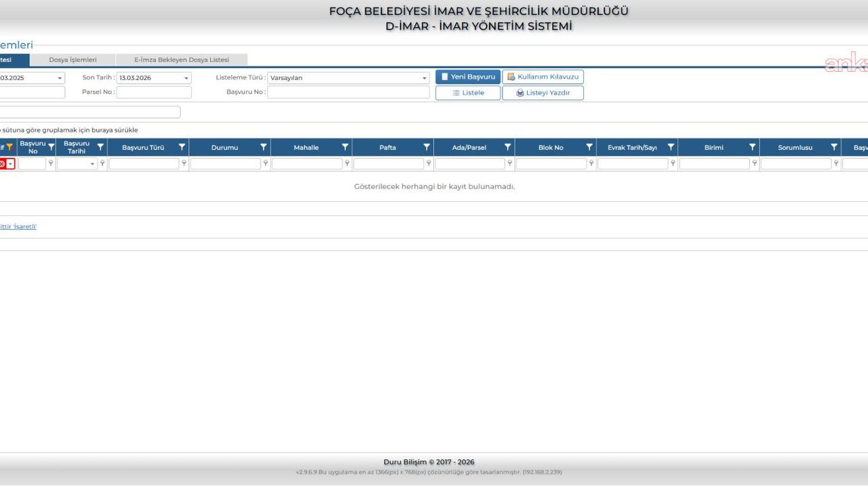Click the Listeyi Yazdır print button
868x488 pixels.
click(542, 93)
